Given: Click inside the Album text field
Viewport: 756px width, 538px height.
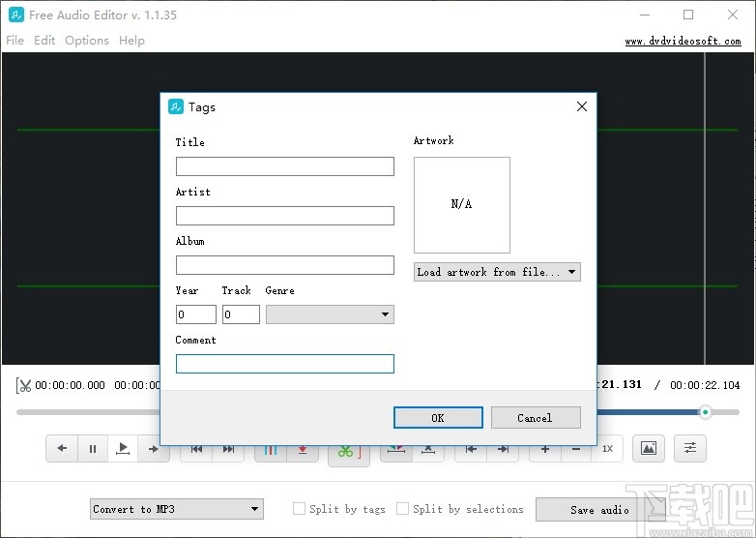Looking at the screenshot, I should [285, 265].
